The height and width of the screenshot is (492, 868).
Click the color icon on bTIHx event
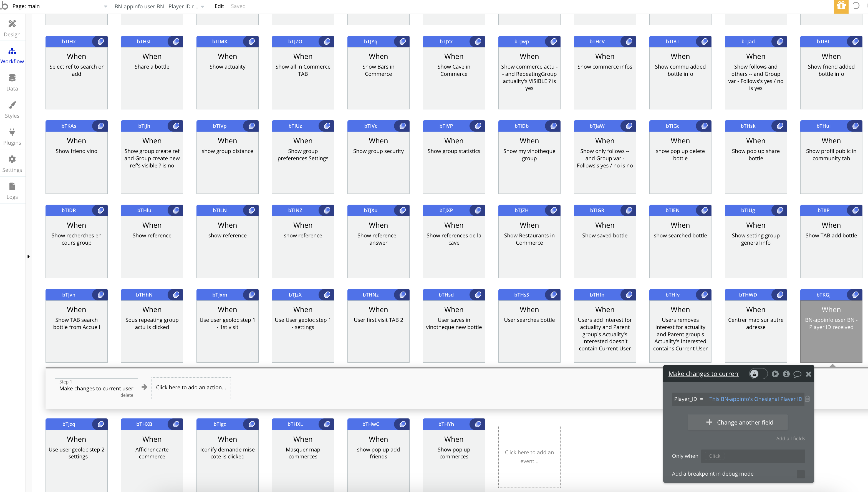point(101,42)
